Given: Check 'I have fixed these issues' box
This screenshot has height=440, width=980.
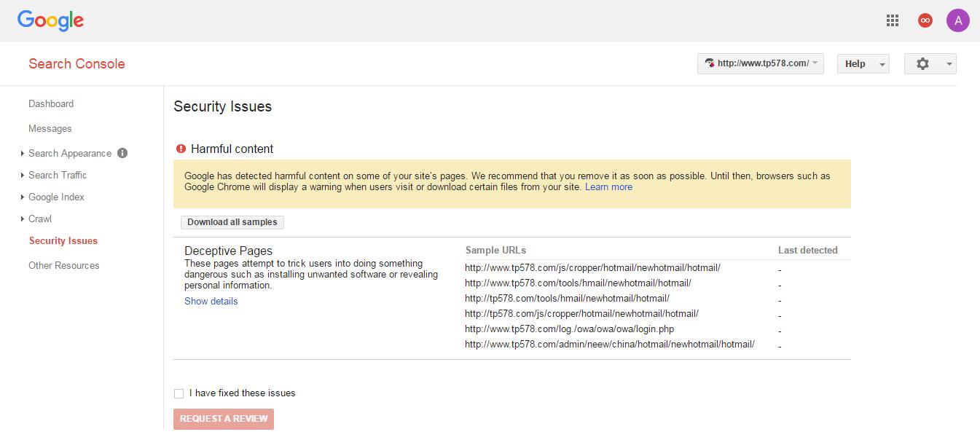Looking at the screenshot, I should [179, 393].
